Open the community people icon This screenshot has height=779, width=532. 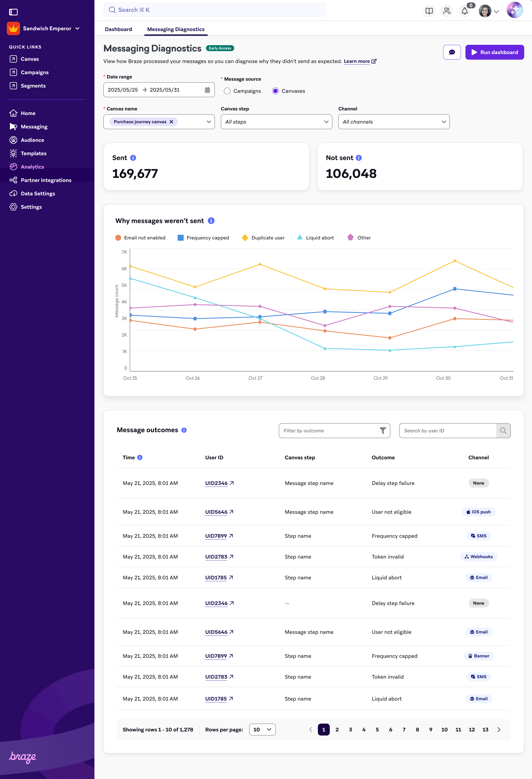click(446, 11)
